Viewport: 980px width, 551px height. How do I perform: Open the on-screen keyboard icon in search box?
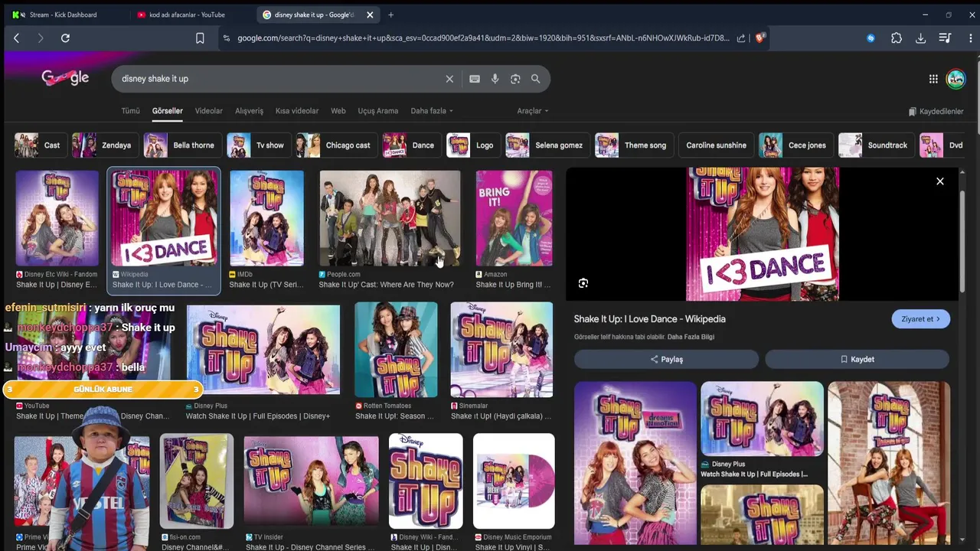tap(475, 79)
